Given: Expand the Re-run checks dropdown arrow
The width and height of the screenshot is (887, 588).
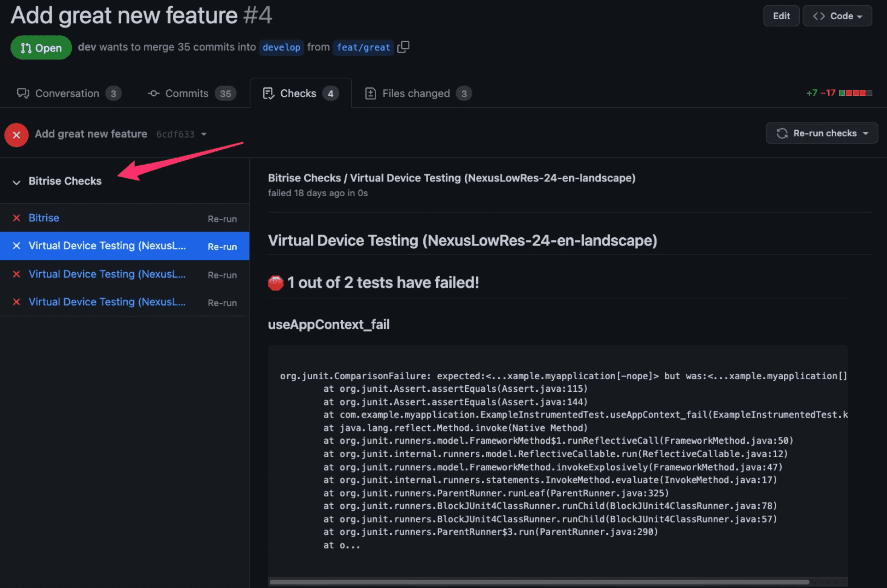Looking at the screenshot, I should (x=866, y=133).
